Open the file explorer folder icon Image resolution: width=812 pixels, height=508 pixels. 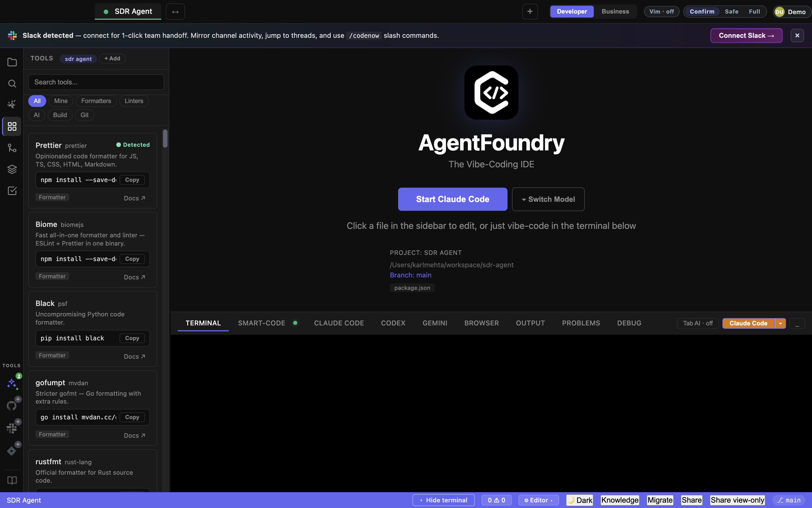click(12, 62)
